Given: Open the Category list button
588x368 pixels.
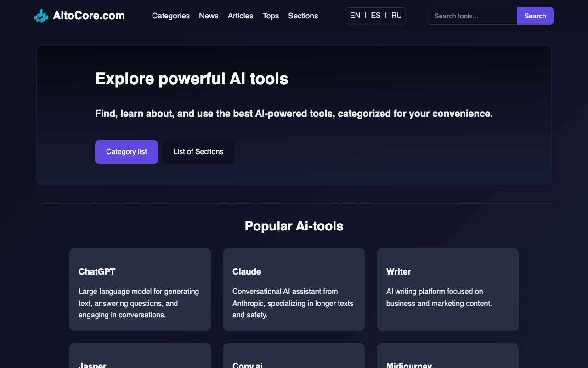Looking at the screenshot, I should point(126,152).
